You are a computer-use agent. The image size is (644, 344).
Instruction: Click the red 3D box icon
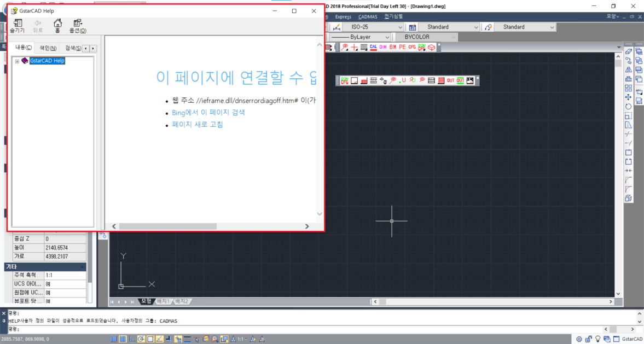coord(431,48)
